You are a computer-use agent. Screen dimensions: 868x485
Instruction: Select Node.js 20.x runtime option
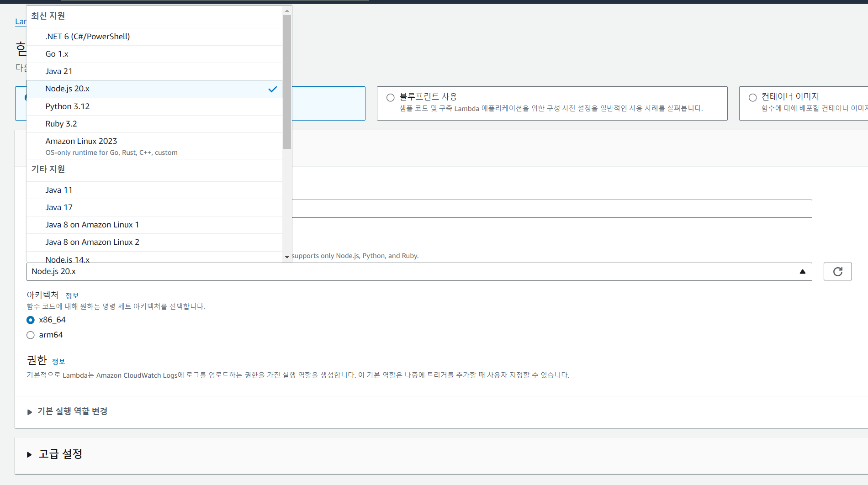pyautogui.click(x=154, y=89)
